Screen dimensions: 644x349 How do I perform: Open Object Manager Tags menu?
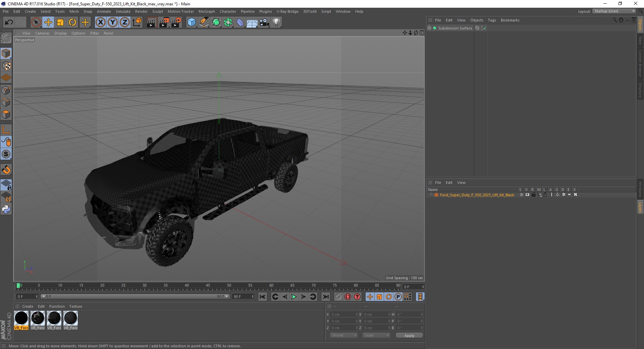[x=492, y=20]
